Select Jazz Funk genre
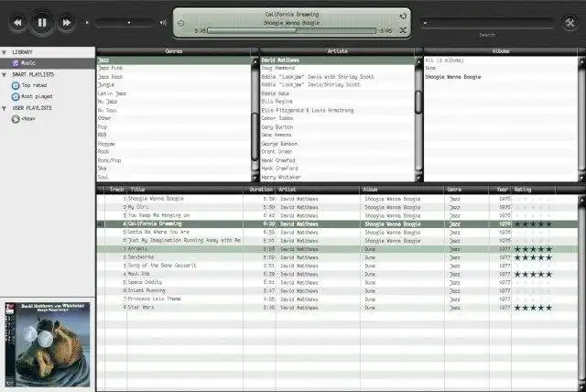The height and width of the screenshot is (392, 586). (174, 68)
